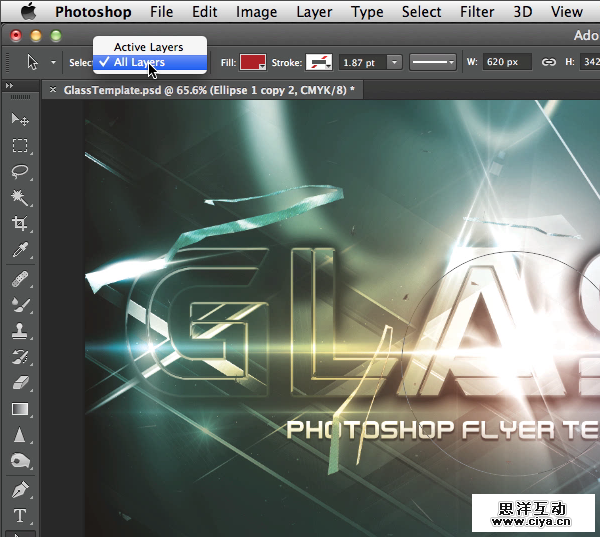Select the Eraser tool
This screenshot has width=600, height=537.
20,382
